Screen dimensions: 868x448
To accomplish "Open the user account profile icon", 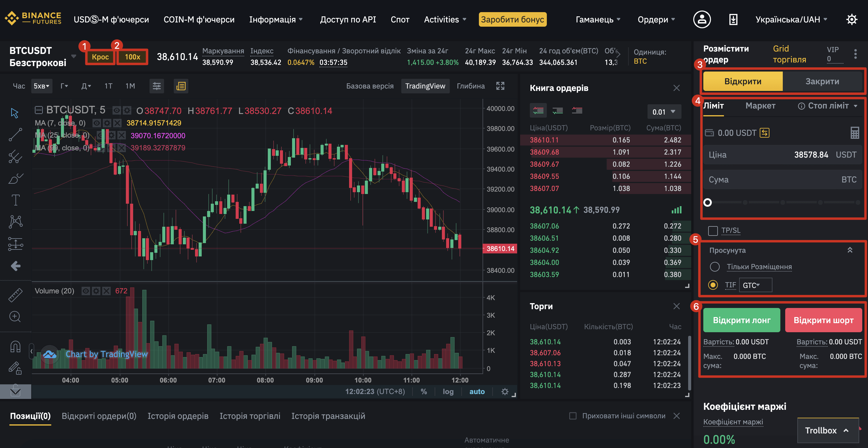I will click(702, 19).
